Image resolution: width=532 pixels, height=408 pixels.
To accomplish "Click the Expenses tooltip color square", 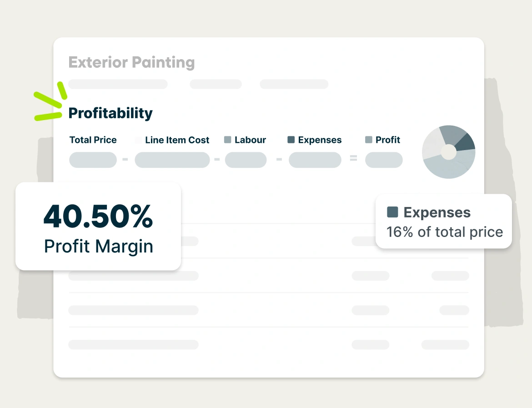I will click(x=392, y=212).
